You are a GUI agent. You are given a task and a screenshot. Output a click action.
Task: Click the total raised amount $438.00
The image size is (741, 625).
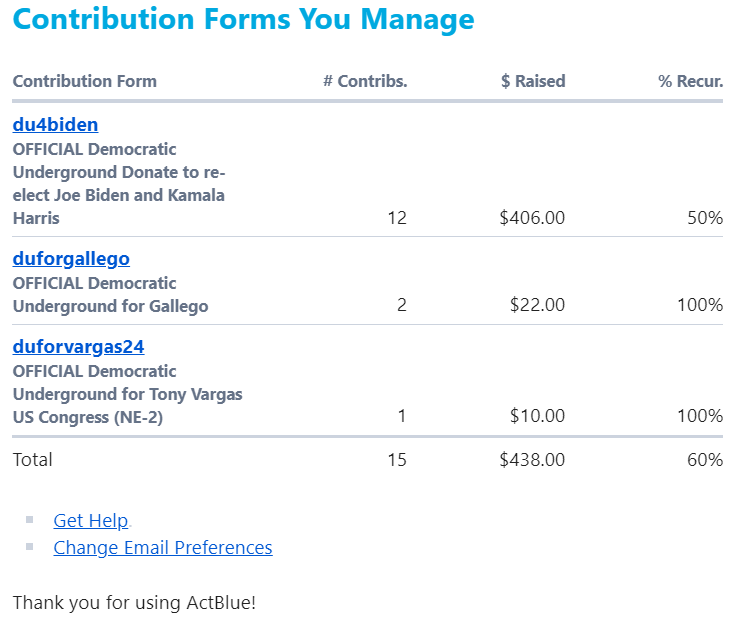(x=532, y=460)
